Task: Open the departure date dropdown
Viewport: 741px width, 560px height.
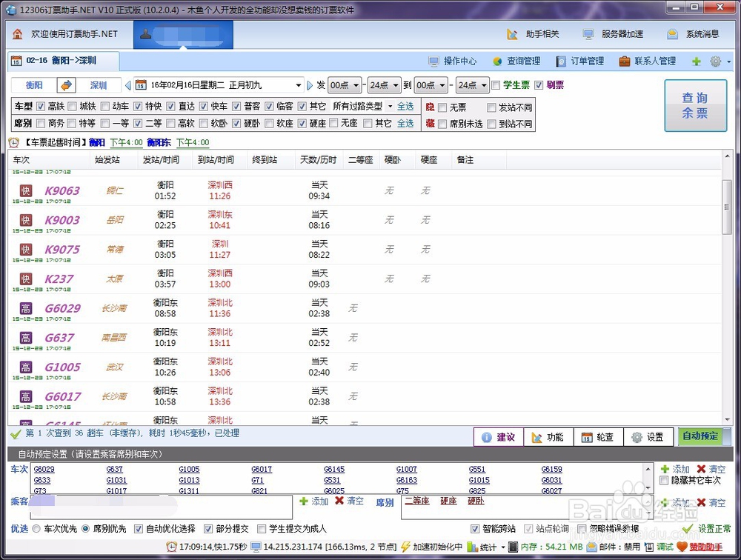Action: tap(298, 85)
